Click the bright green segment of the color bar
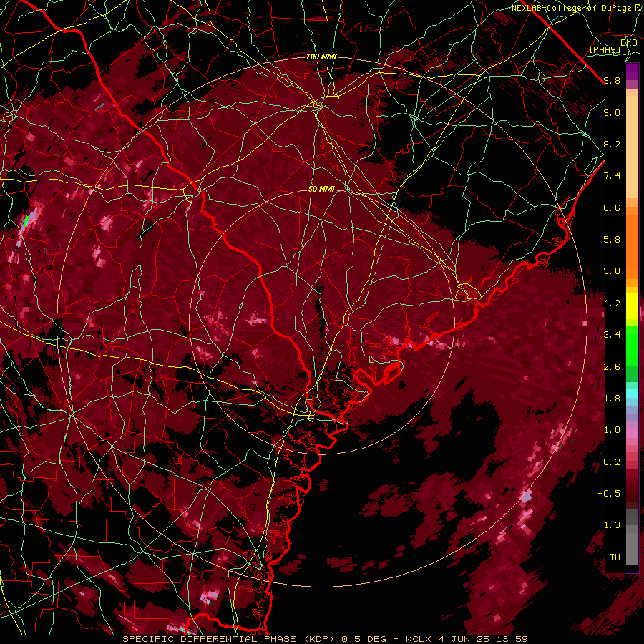The image size is (644, 644). tap(632, 345)
